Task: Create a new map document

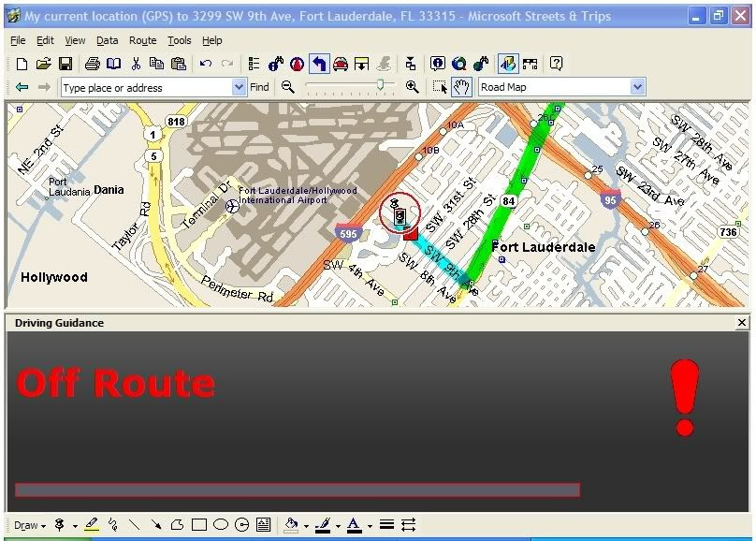Action: click(22, 64)
